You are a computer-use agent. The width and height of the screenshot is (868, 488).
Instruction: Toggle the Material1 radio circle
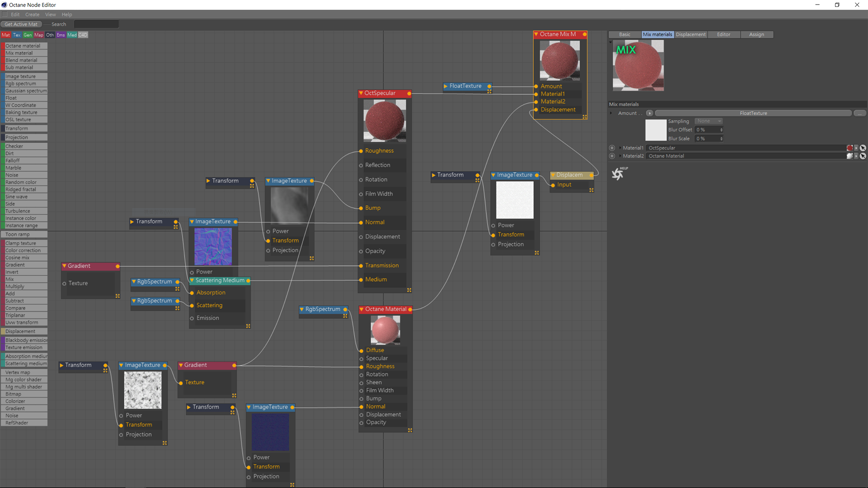(x=612, y=148)
